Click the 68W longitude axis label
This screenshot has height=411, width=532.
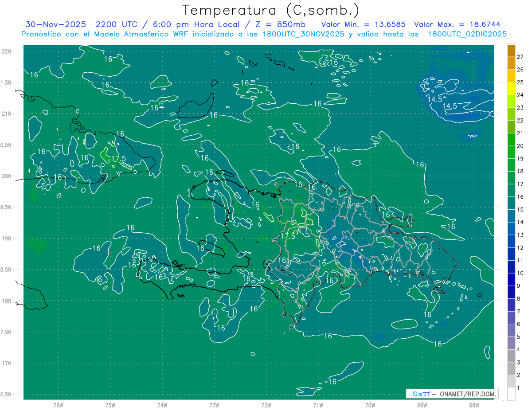pos(473,405)
